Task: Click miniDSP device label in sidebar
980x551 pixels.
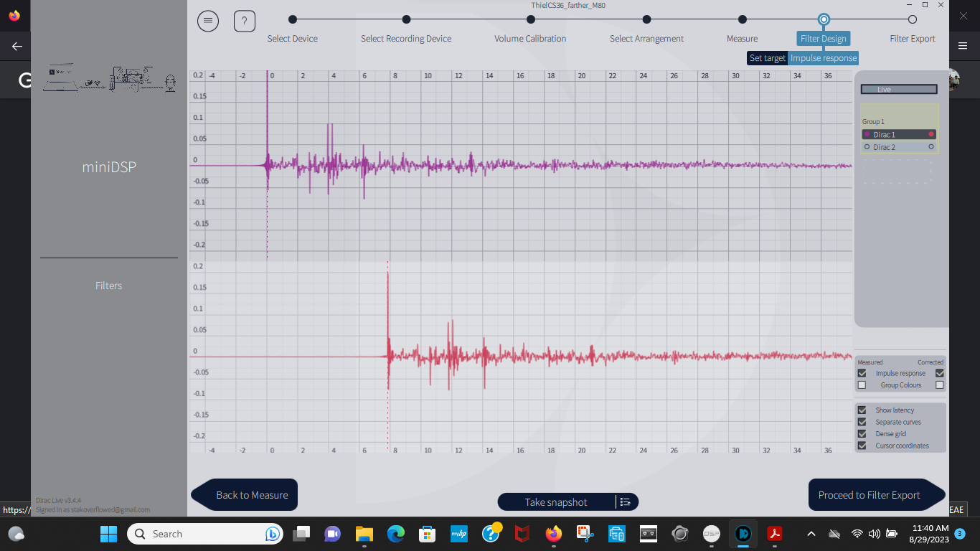Action: 109,167
